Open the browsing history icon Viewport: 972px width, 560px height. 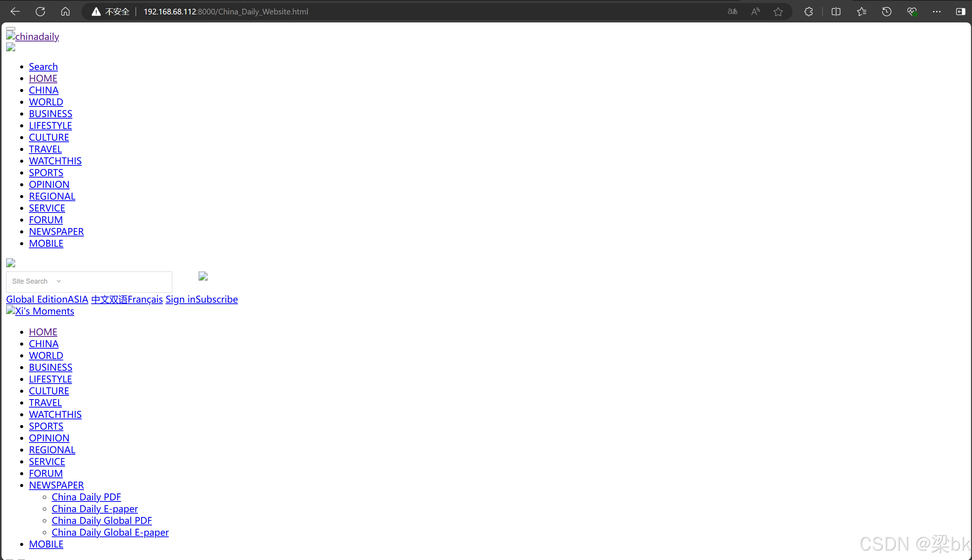pos(886,11)
